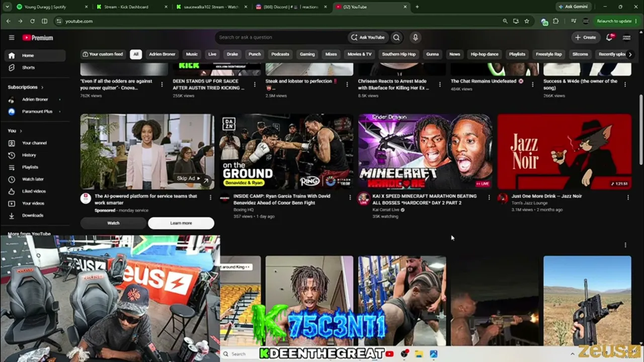The image size is (644, 362).
Task: Open Watch later in the sidebar
Action: (33, 179)
